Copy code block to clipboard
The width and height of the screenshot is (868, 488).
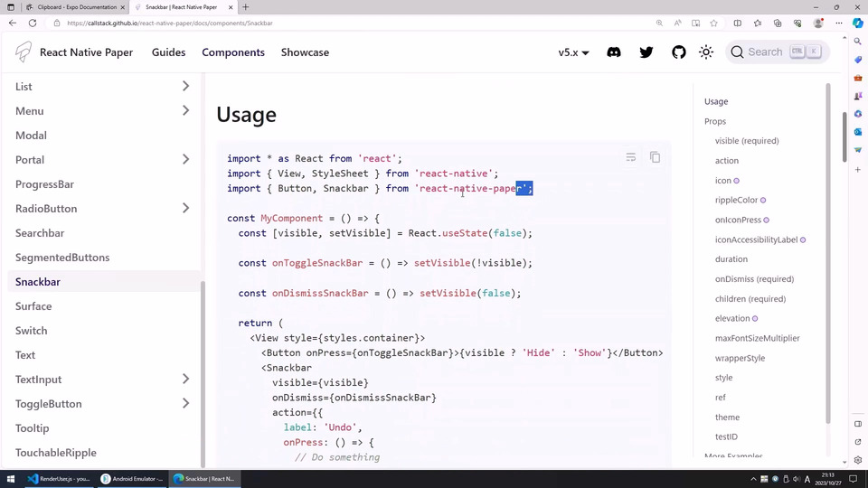(655, 157)
